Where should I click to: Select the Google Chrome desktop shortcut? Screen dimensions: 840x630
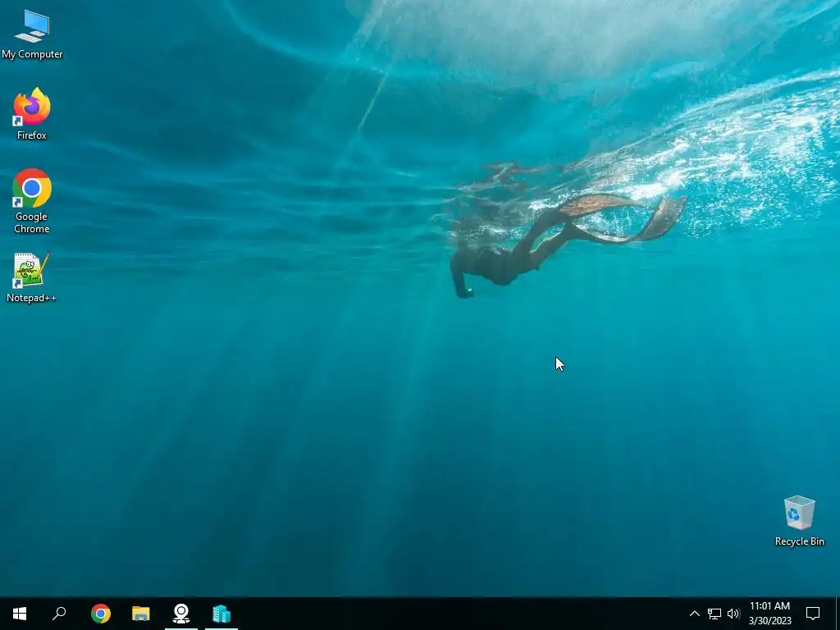point(32,201)
